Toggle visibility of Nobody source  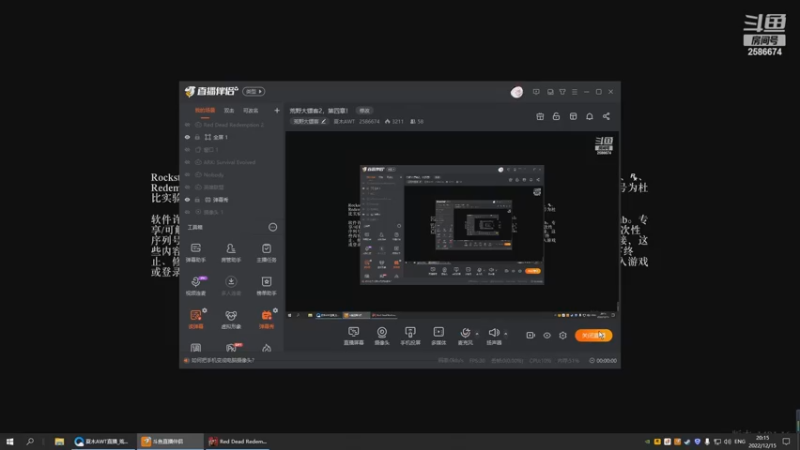coord(187,174)
